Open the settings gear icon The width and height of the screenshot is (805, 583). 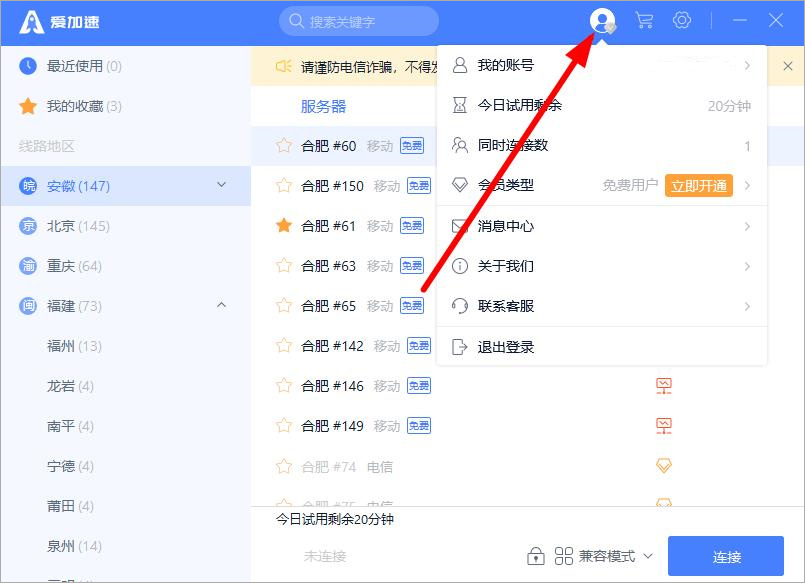coord(682,21)
